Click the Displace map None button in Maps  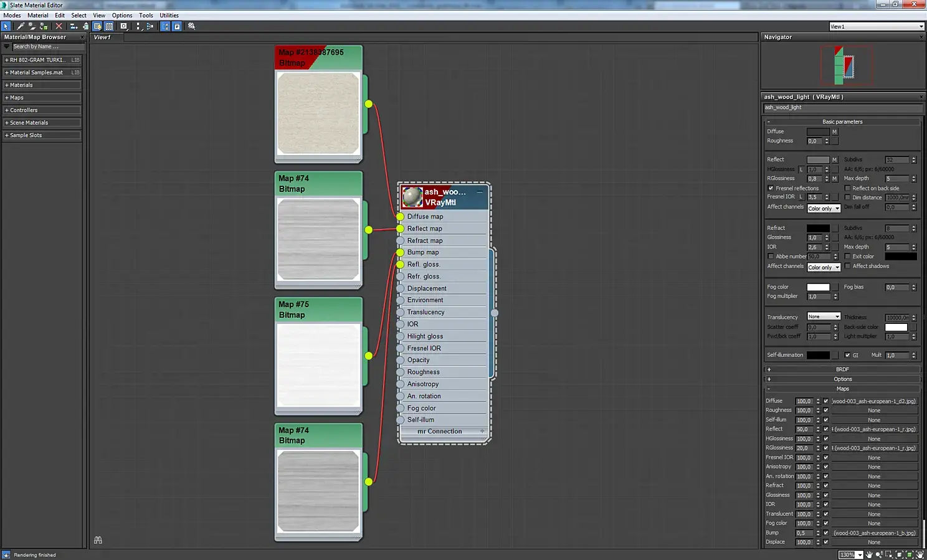click(x=874, y=543)
